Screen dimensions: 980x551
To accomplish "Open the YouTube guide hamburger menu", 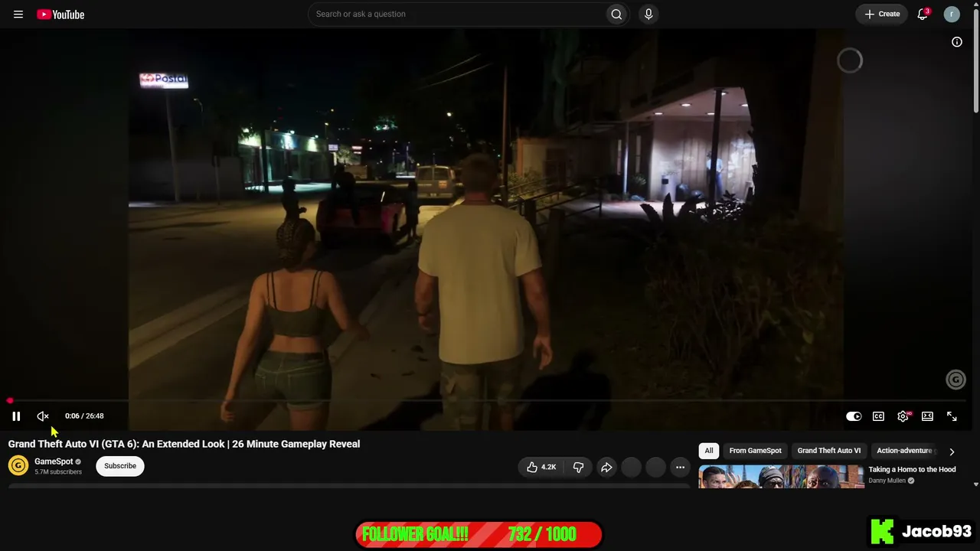I will [x=18, y=14].
